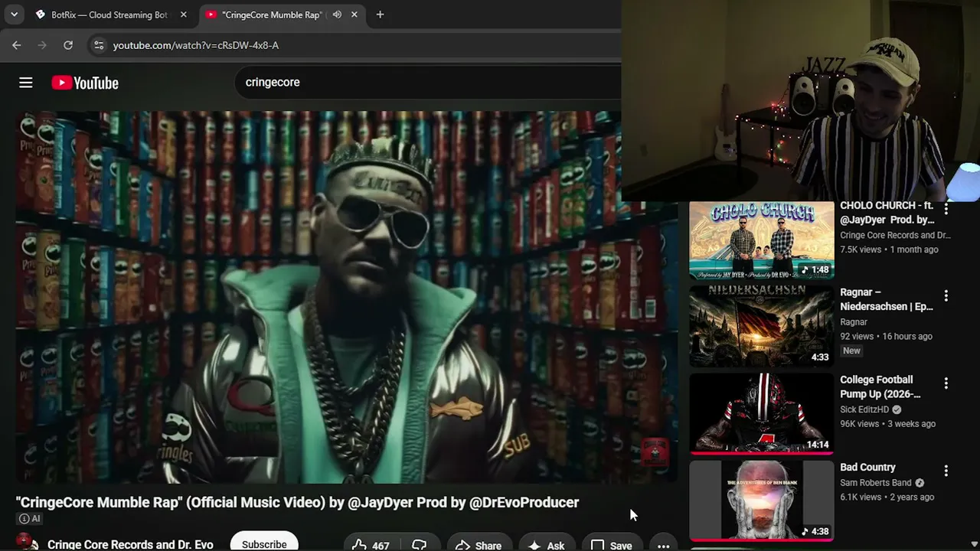Open options menu for Ragnar Niedersachsen video

[946, 295]
